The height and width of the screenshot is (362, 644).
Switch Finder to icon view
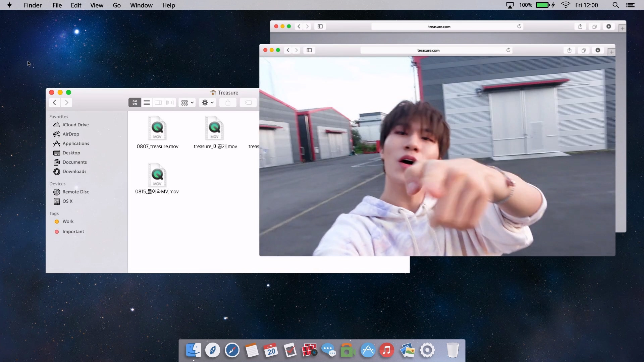click(135, 103)
